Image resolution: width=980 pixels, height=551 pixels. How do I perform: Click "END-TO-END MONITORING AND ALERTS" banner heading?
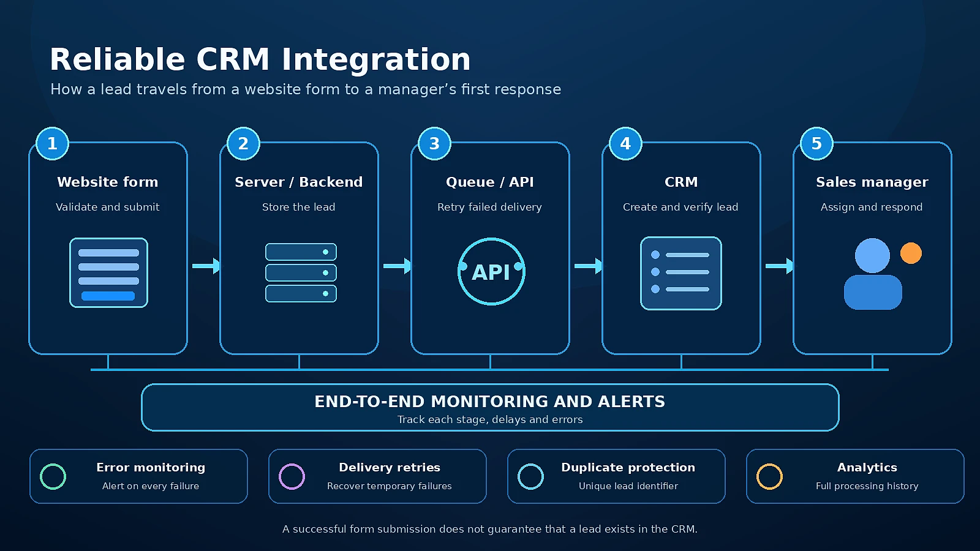490,402
